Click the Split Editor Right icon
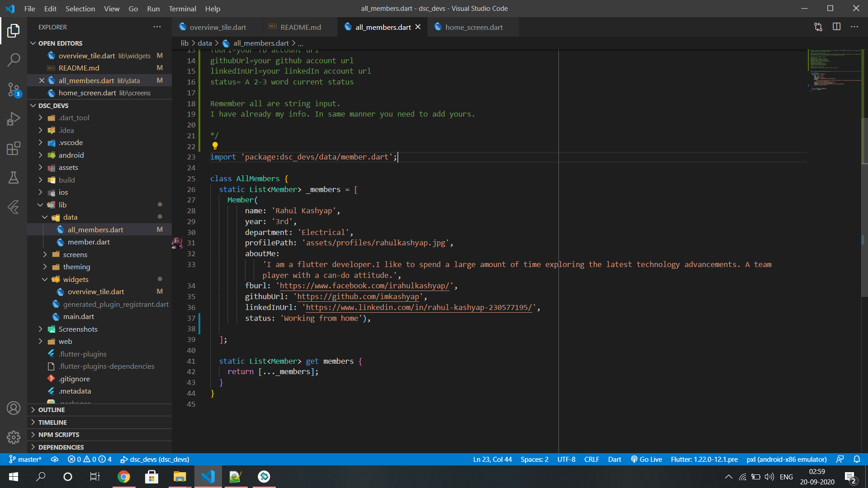 836,27
